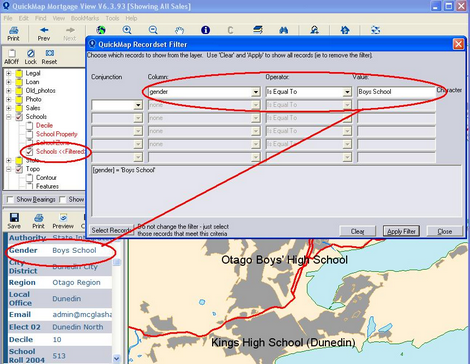Open the first Conjunction dropdown
The height and width of the screenshot is (364, 470).
(x=138, y=105)
